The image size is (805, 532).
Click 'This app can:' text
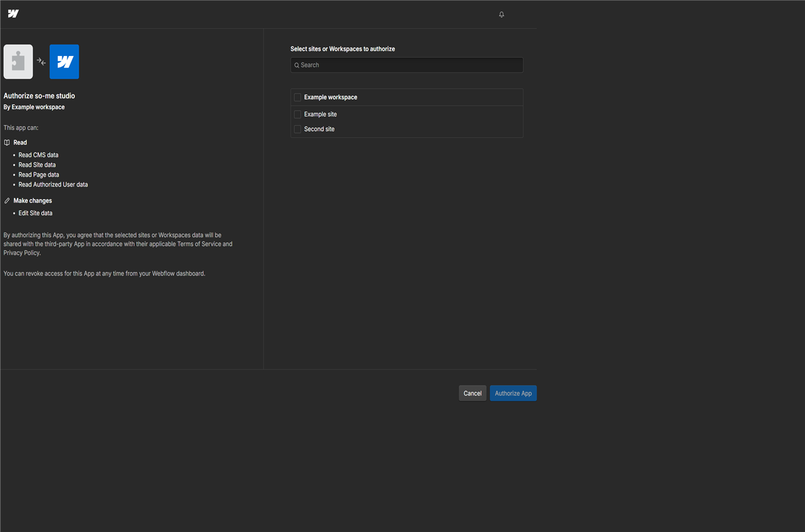tap(21, 128)
